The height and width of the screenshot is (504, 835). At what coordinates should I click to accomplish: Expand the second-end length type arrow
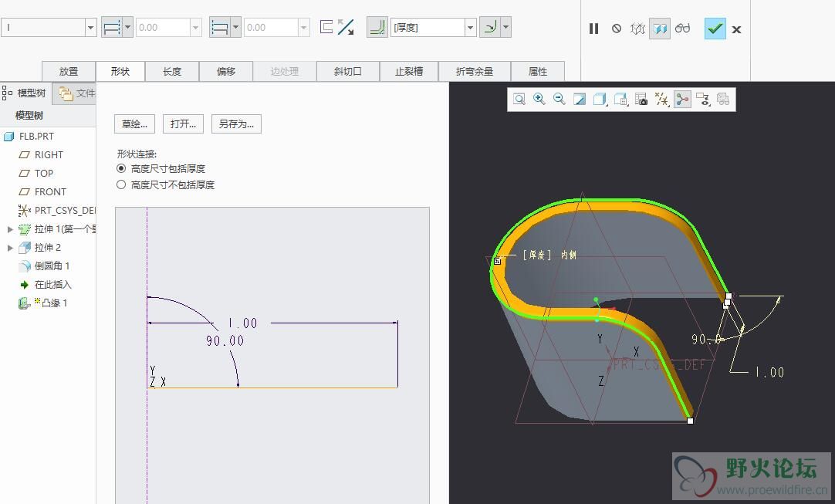[235, 28]
